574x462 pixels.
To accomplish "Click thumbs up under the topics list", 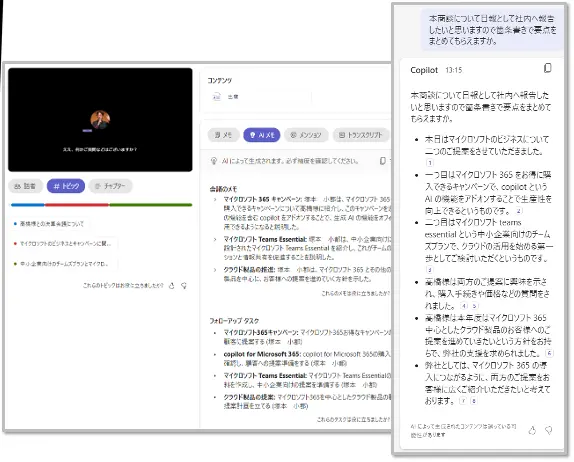I will (172, 286).
